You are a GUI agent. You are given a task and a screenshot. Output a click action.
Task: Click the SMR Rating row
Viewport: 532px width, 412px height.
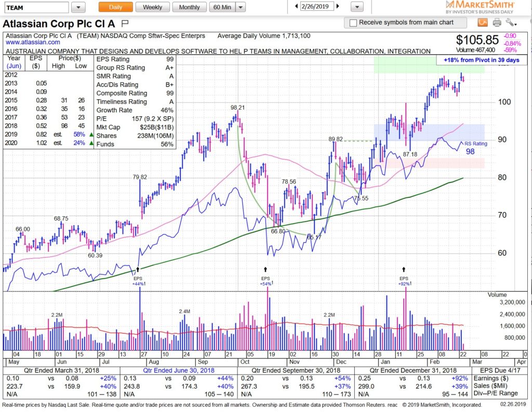coord(135,76)
